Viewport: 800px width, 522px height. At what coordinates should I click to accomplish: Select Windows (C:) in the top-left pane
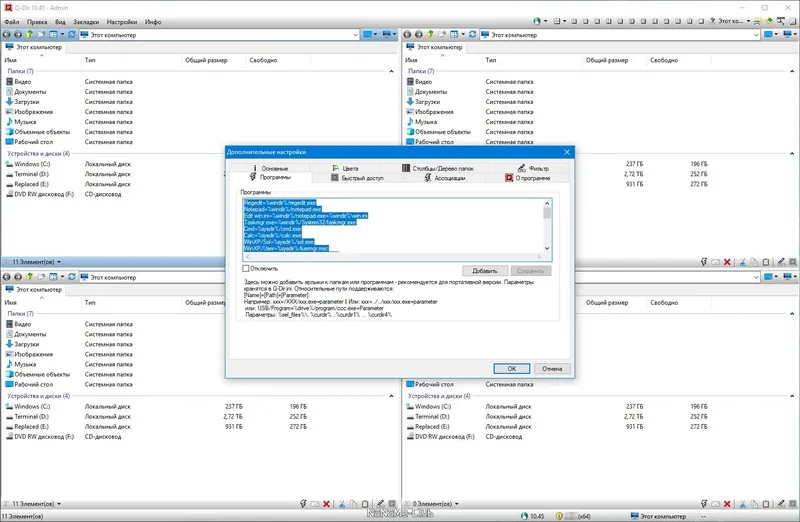coord(32,164)
